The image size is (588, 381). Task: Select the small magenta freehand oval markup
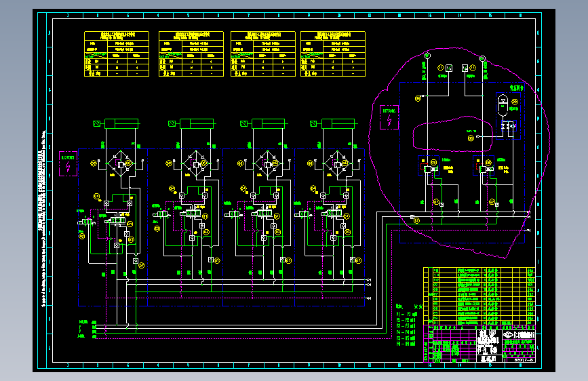[453, 134]
